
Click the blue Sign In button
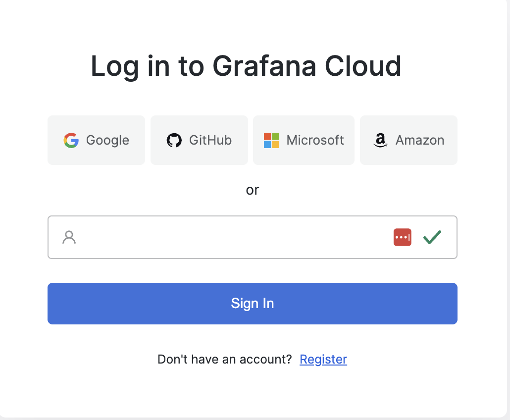[x=253, y=304]
